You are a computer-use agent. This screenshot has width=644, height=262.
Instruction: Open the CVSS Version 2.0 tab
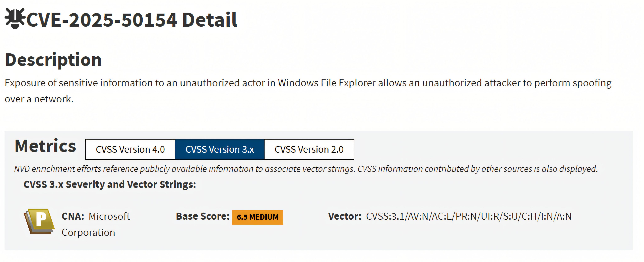pos(309,149)
